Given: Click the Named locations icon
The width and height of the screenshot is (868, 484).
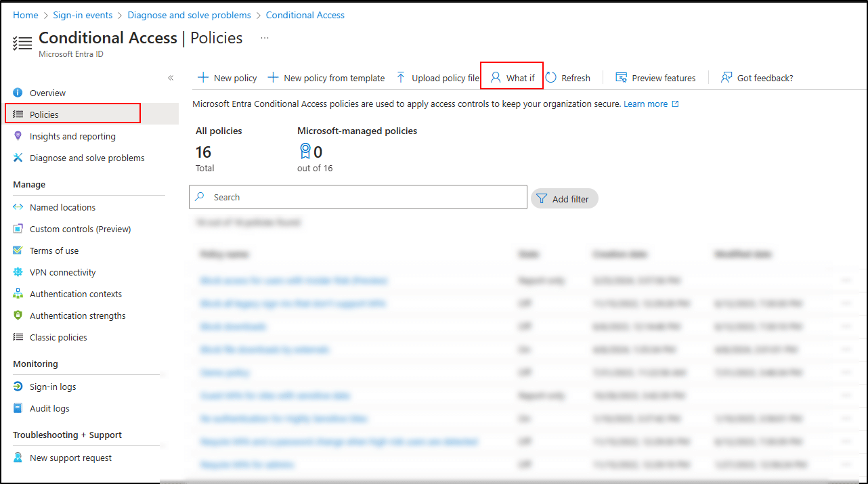Looking at the screenshot, I should [x=18, y=207].
